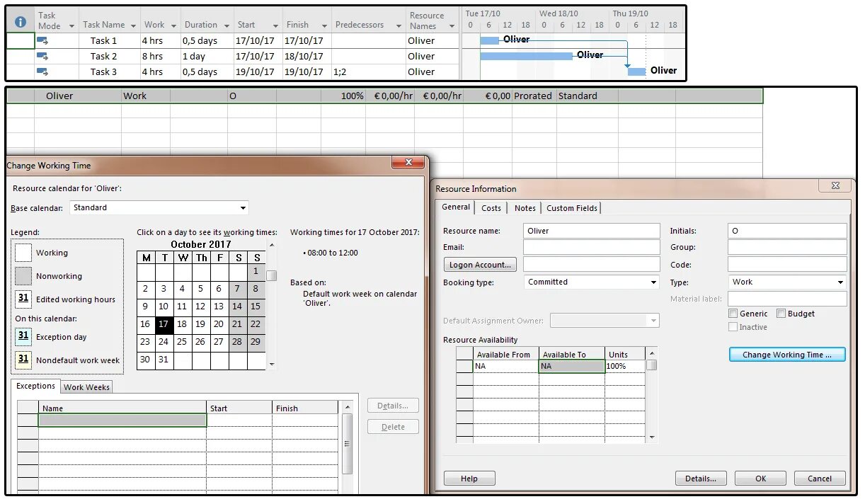The width and height of the screenshot is (865, 504).
Task: Close the Change Working Time dialog
Action: 408,163
